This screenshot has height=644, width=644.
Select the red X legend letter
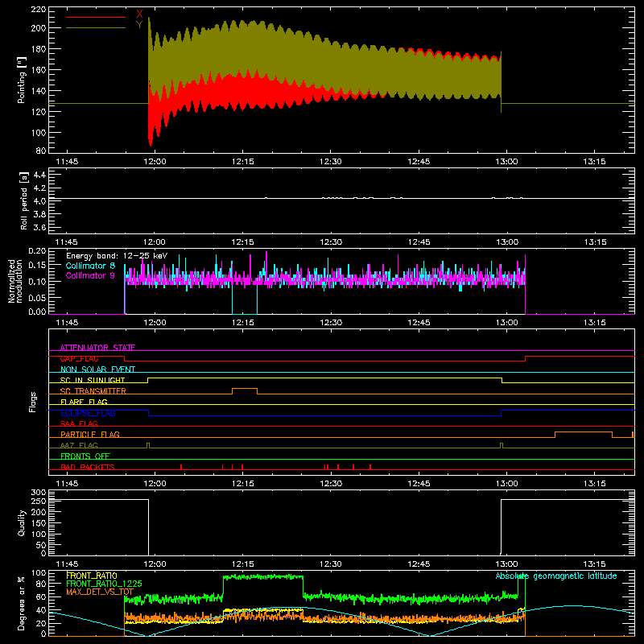click(x=139, y=14)
